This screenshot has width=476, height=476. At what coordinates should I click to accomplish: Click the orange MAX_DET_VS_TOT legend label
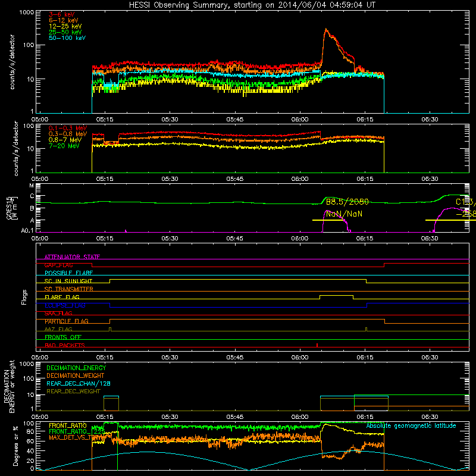[x=75, y=437]
